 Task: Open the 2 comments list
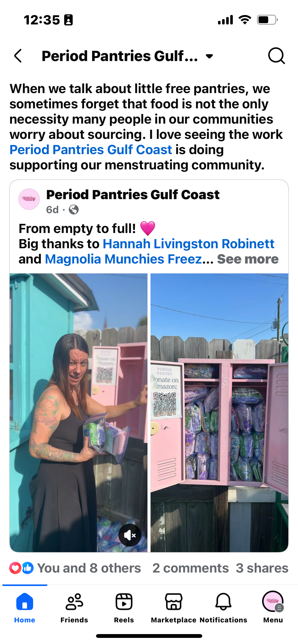[x=191, y=568]
